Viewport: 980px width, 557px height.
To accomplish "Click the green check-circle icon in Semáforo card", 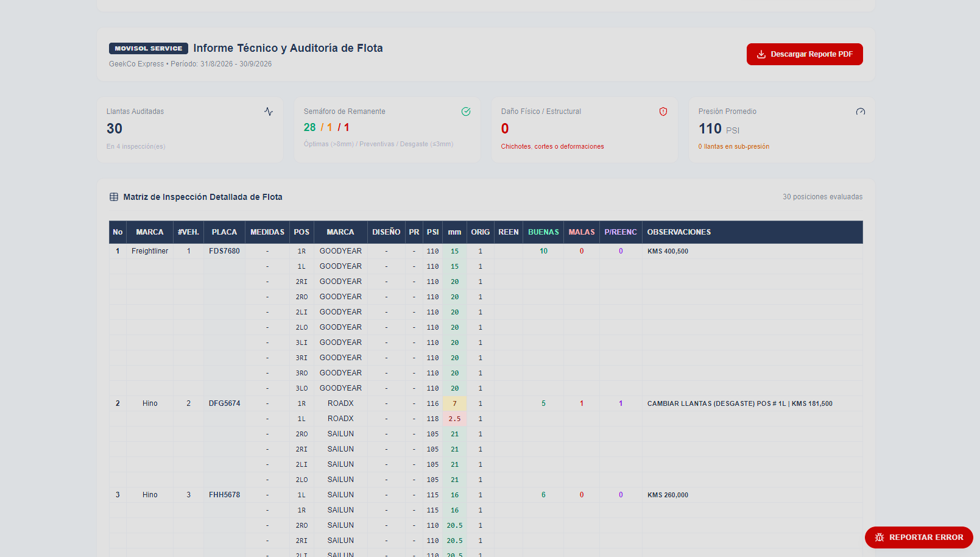I will (466, 112).
